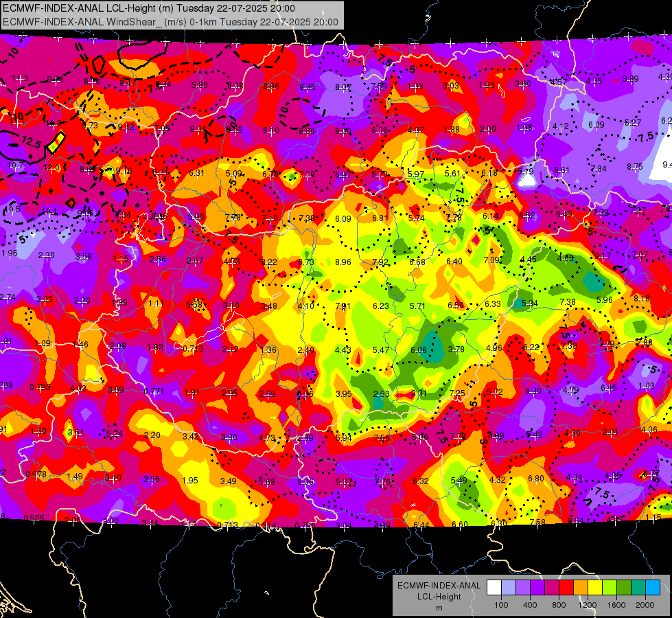Click the white legend color swatch

(x=494, y=588)
